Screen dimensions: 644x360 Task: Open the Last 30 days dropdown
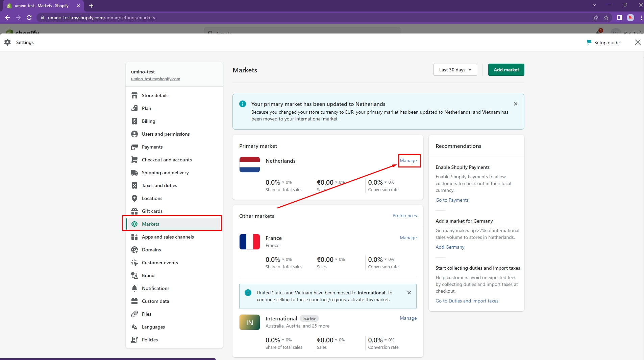[455, 70]
